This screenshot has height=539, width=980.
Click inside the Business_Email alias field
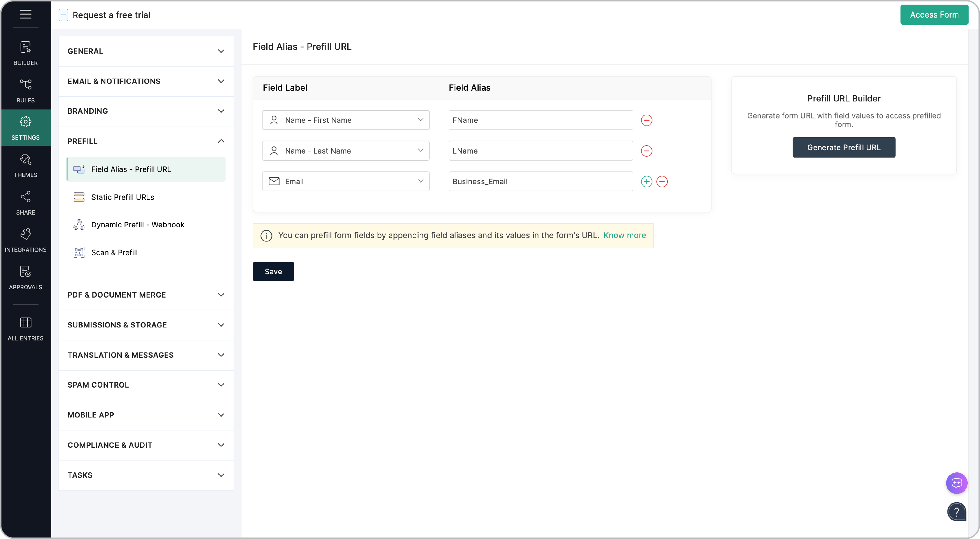click(540, 181)
